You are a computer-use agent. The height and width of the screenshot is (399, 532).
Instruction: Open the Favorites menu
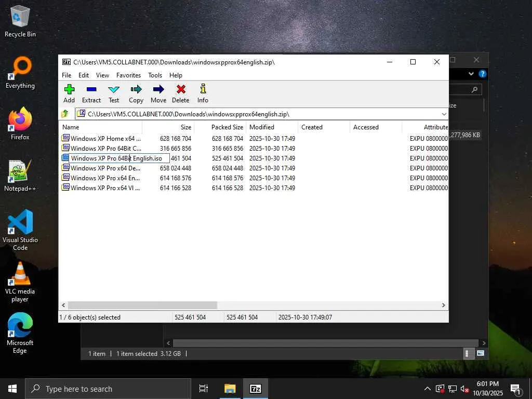[128, 75]
